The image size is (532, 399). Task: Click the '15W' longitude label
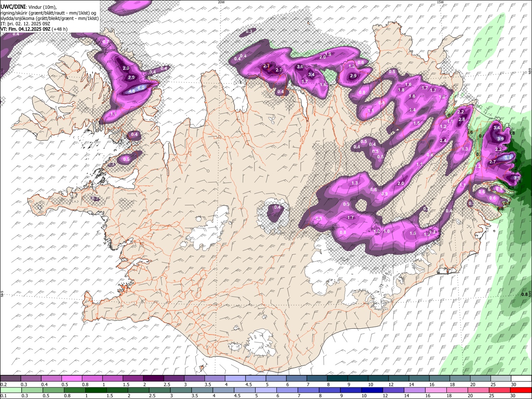(x=441, y=2)
